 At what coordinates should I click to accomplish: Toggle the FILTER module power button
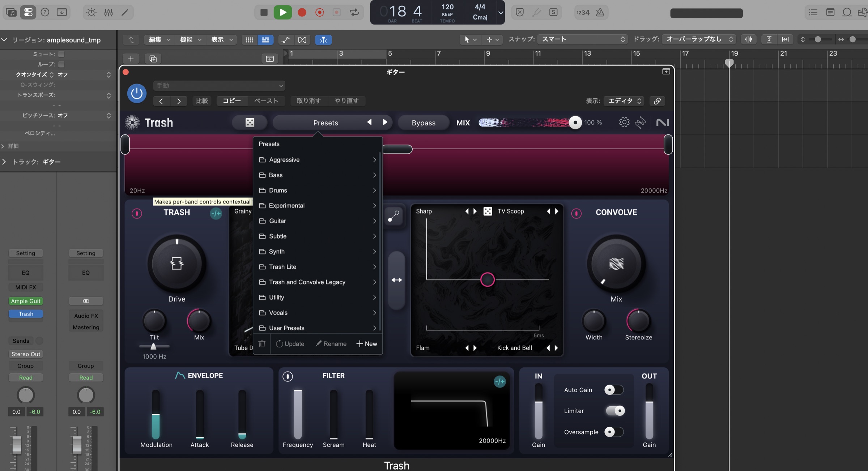288,376
